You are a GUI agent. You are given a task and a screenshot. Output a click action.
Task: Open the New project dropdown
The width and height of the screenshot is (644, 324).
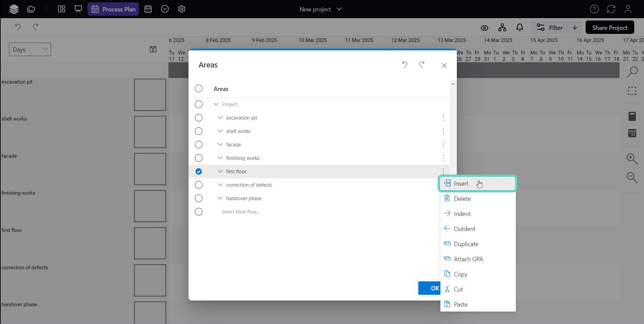[x=320, y=9]
